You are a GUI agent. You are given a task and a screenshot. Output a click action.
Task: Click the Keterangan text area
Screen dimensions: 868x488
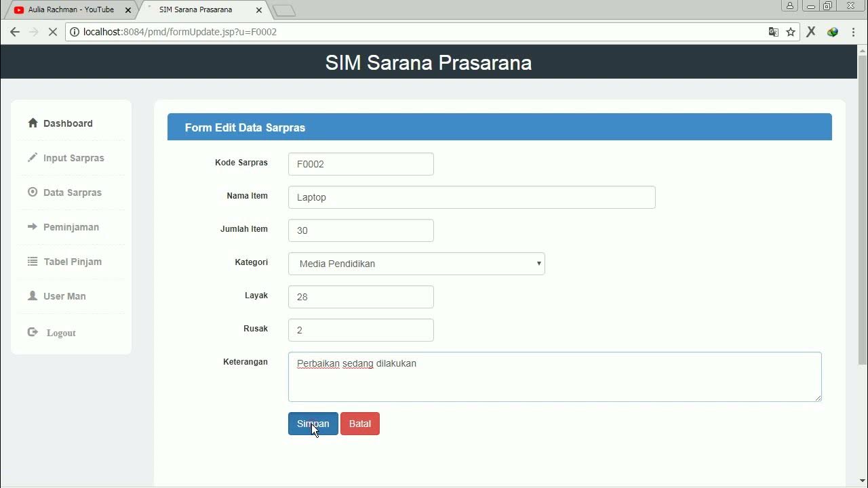[554, 377]
